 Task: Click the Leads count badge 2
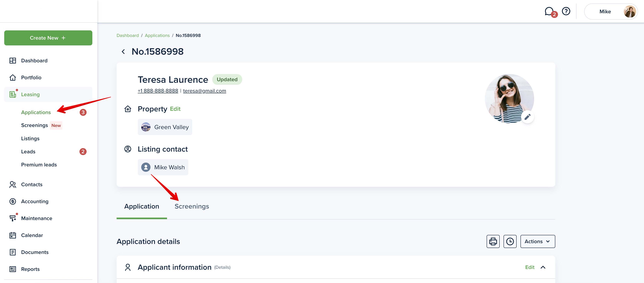point(83,151)
